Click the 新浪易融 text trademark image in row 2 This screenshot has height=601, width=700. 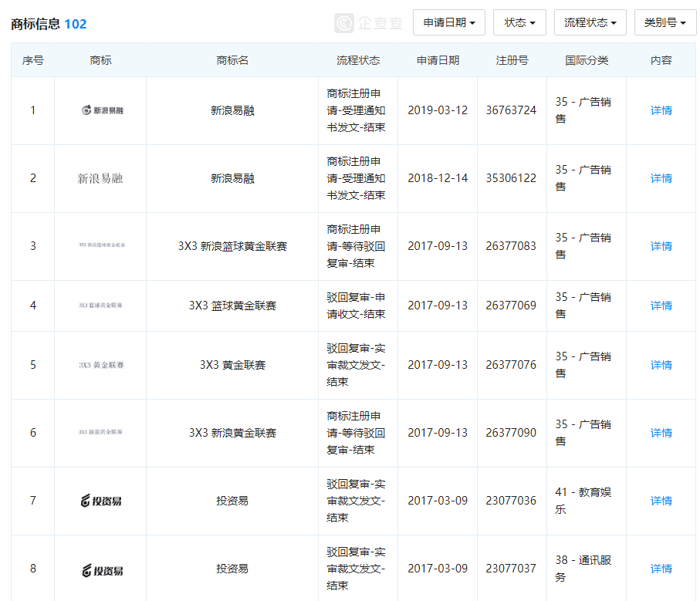click(x=100, y=178)
